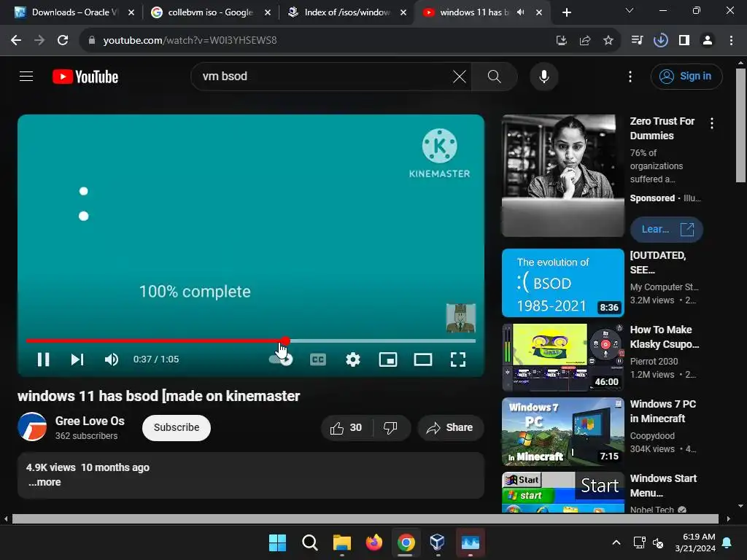Reload the current page

point(63,41)
